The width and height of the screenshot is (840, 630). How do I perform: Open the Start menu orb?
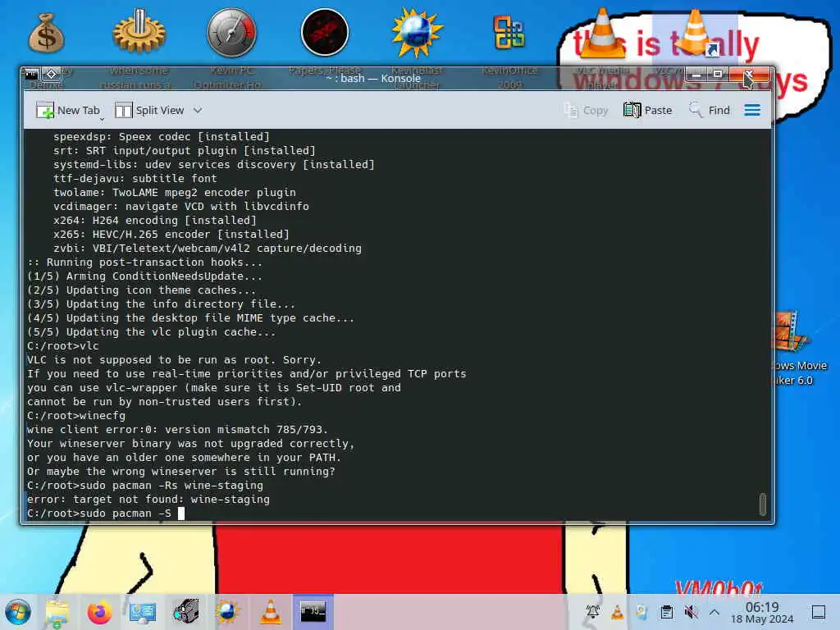(18, 612)
